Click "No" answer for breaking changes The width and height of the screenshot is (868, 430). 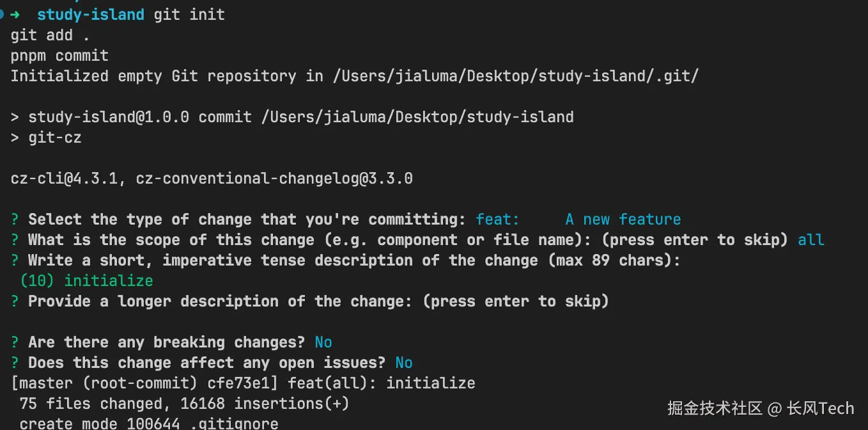click(x=323, y=342)
